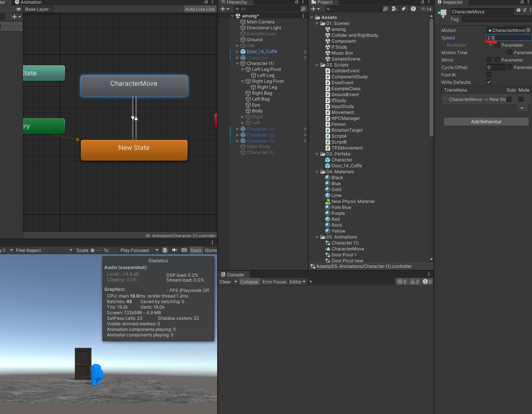
Task: Select the TPSMovement script asset
Action: pos(347,148)
